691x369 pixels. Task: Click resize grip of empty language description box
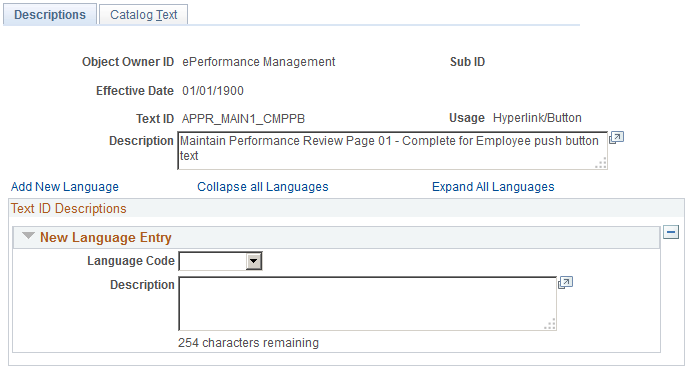pyautogui.click(x=550, y=324)
